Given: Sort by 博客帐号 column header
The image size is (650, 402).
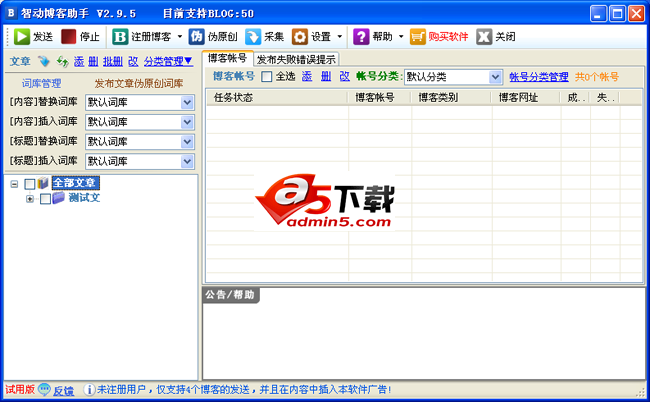Looking at the screenshot, I should (x=379, y=98).
